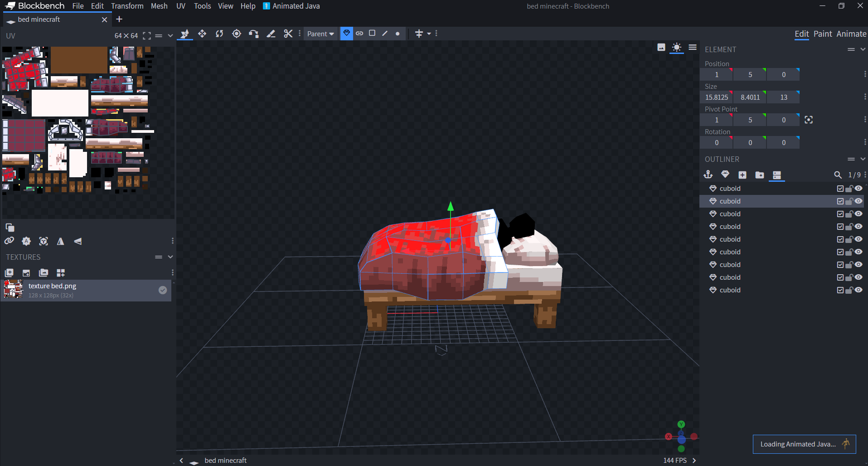The image size is (868, 466).
Task: Click the Add Cube icon in the Outliner
Action: point(743,175)
